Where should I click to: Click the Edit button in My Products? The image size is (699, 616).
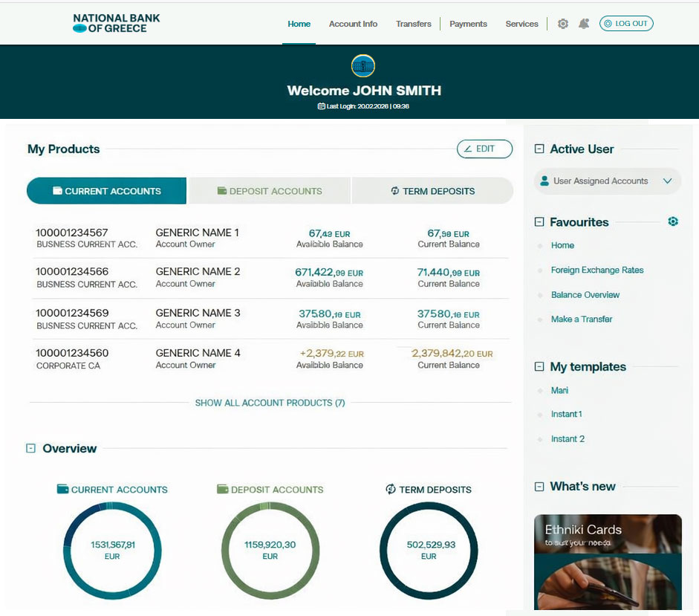[x=484, y=149]
